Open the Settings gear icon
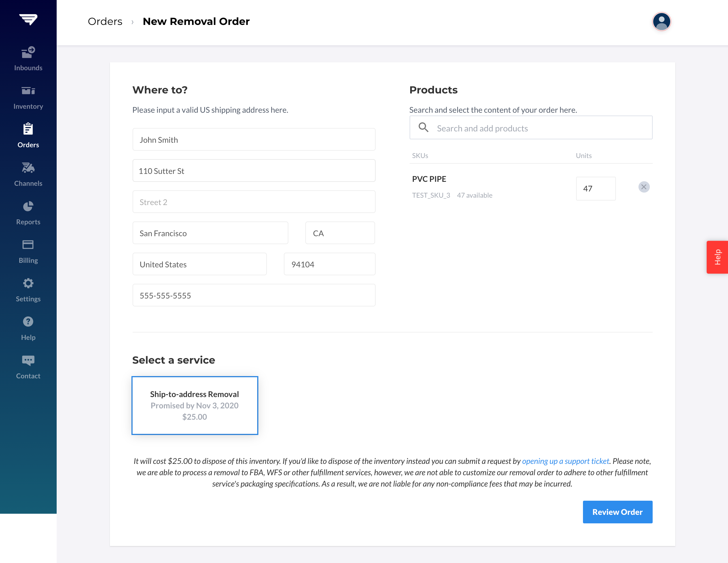728x563 pixels. [x=28, y=283]
